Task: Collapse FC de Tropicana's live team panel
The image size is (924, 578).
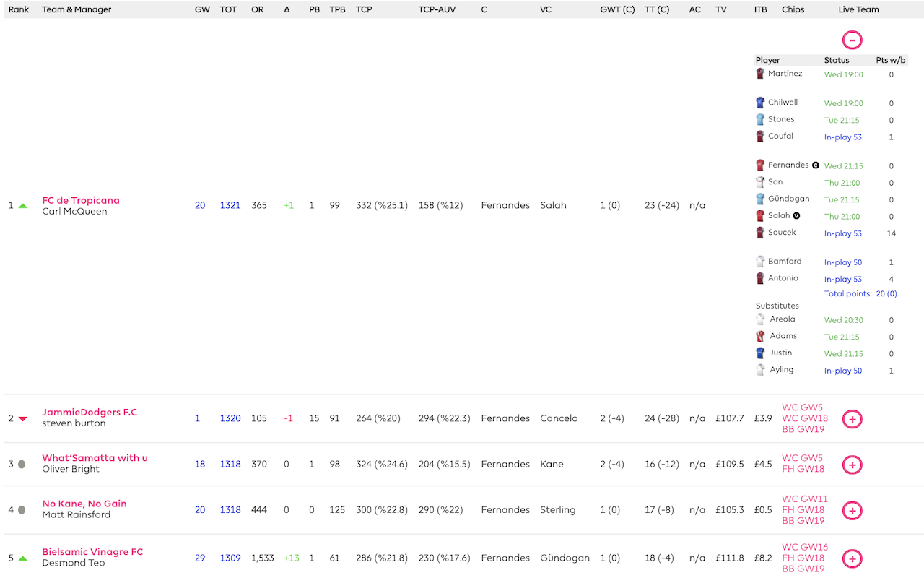Action: pyautogui.click(x=852, y=40)
